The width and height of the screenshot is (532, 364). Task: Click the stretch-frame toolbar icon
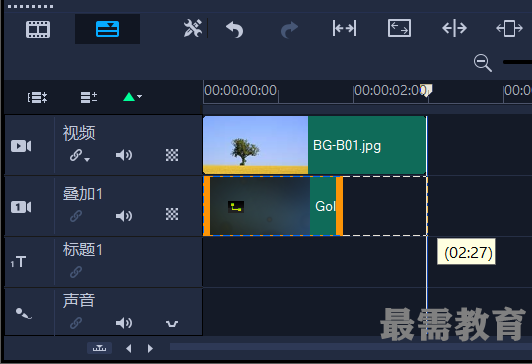pyautogui.click(x=509, y=28)
